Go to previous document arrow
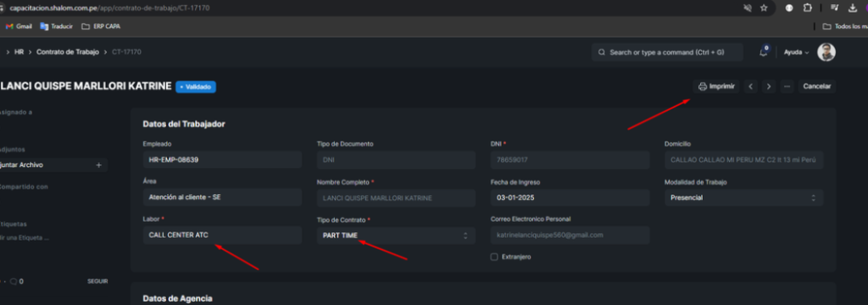Image resolution: width=868 pixels, height=305 pixels. click(x=751, y=86)
